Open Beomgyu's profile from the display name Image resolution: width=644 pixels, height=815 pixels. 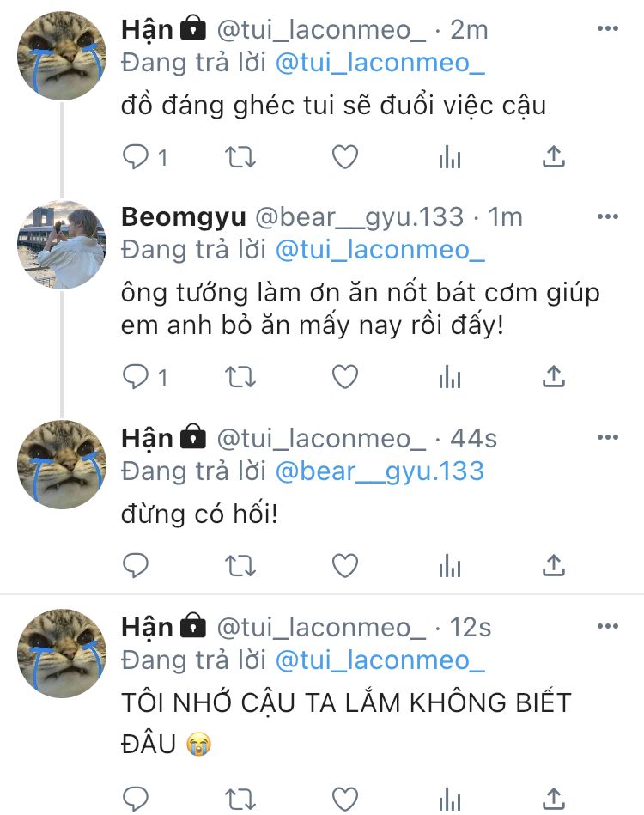click(183, 217)
